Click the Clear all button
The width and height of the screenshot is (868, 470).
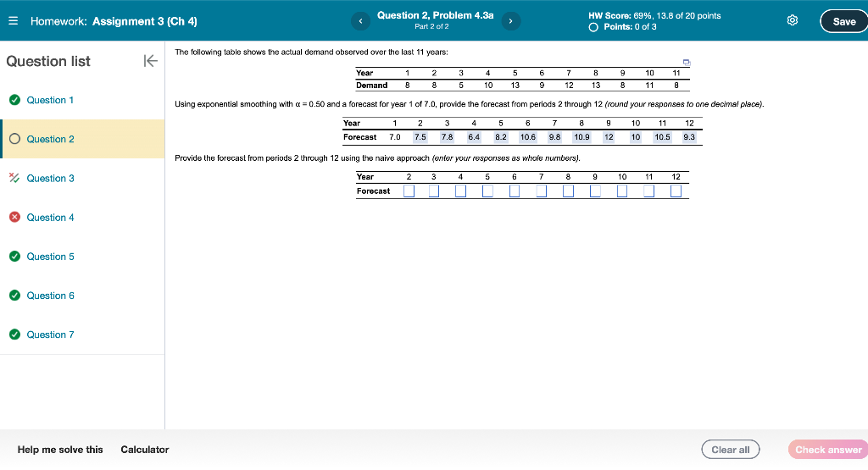tap(730, 450)
